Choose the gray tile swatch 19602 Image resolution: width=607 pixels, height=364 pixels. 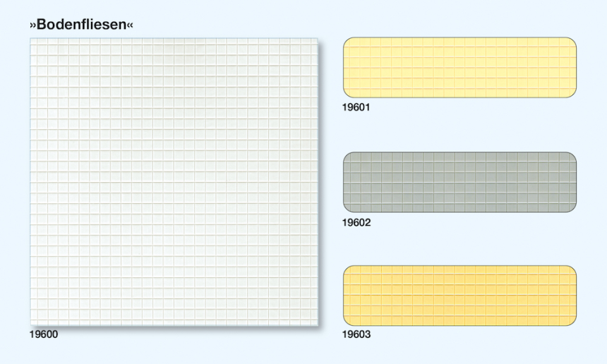tap(459, 182)
